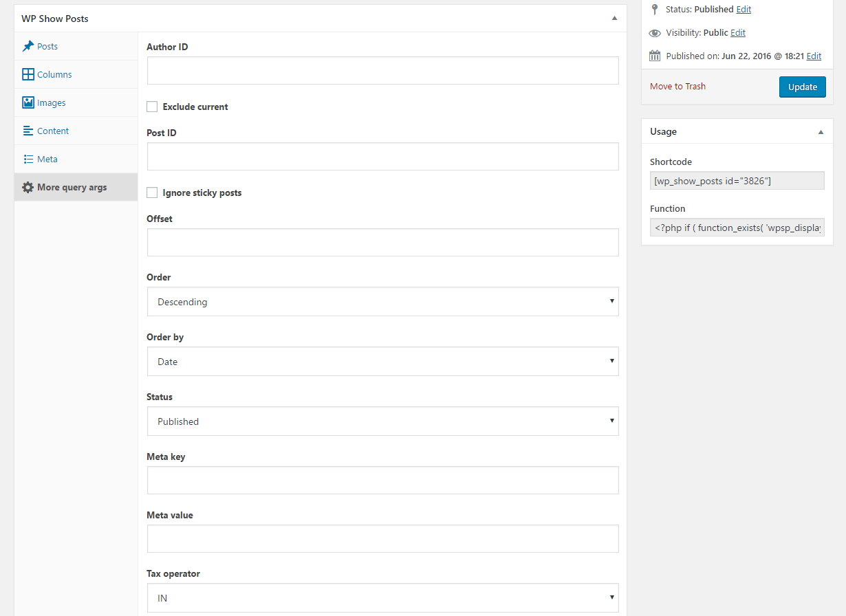846x616 pixels.
Task: Click the calendar icon by Published on
Action: pos(655,56)
